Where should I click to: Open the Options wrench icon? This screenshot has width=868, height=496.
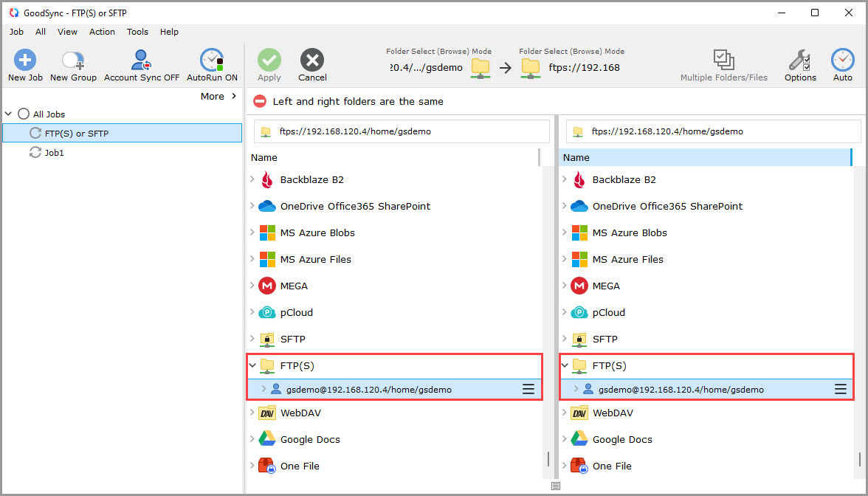pyautogui.click(x=799, y=61)
